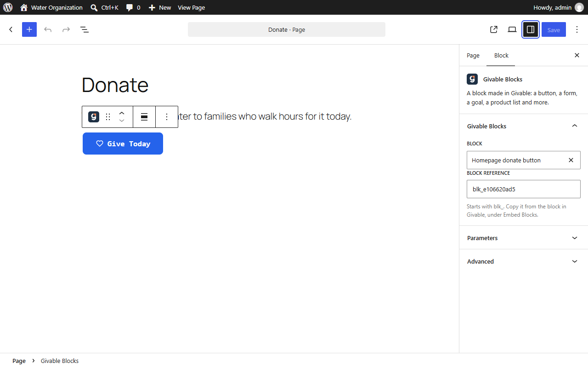This screenshot has width=588, height=368.
Task: Click the Page breadcrumb in footer
Action: [x=19, y=361]
